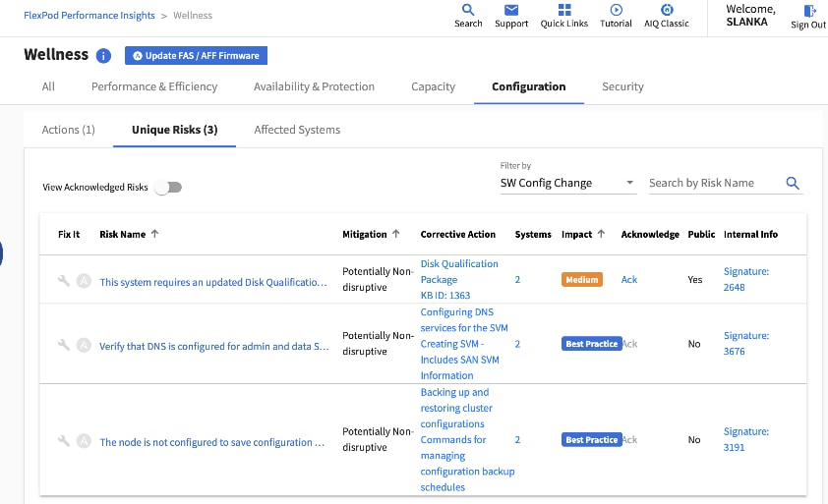Image resolution: width=828 pixels, height=504 pixels.
Task: Click the Search magnifier icon in header
Action: click(468, 10)
